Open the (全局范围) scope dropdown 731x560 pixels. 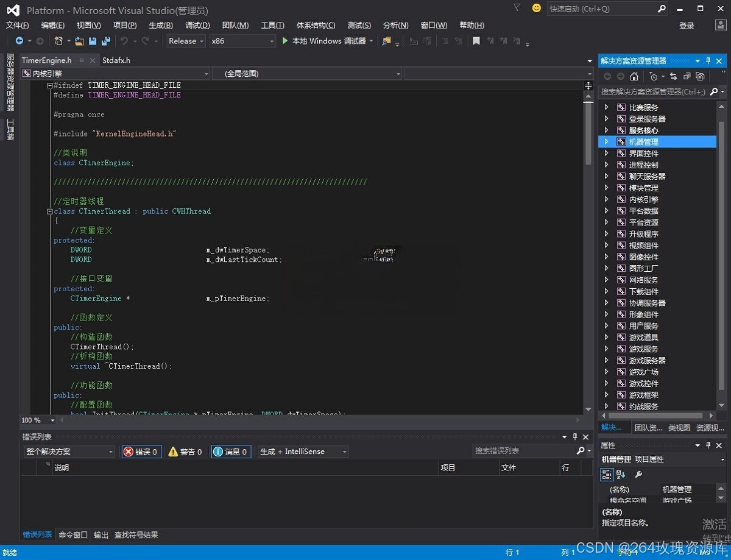(308, 74)
